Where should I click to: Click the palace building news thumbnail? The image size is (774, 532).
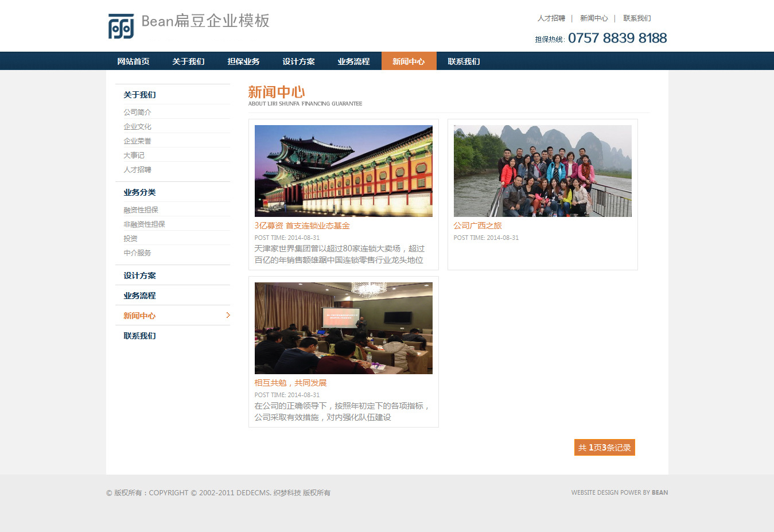[343, 170]
